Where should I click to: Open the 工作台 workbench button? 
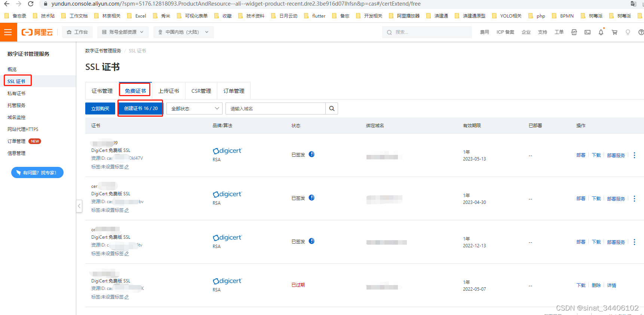click(77, 32)
